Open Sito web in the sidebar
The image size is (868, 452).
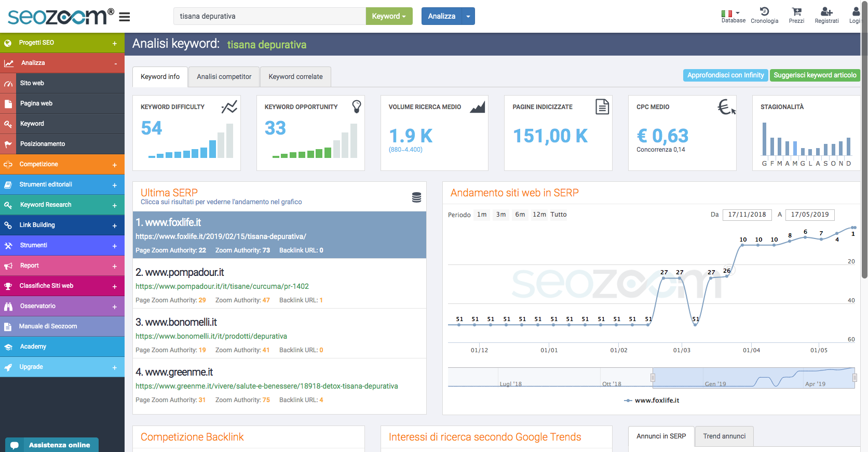pos(62,83)
